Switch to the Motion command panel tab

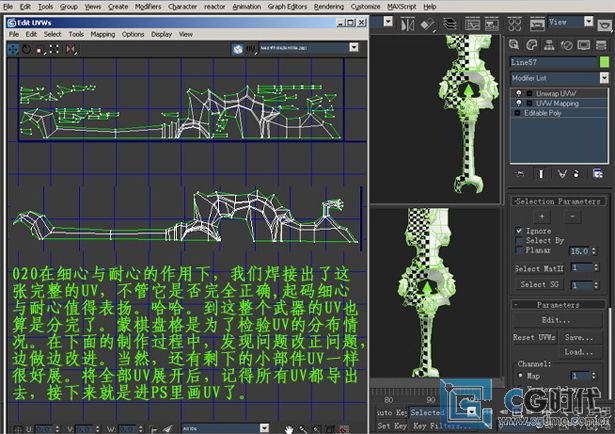566,45
